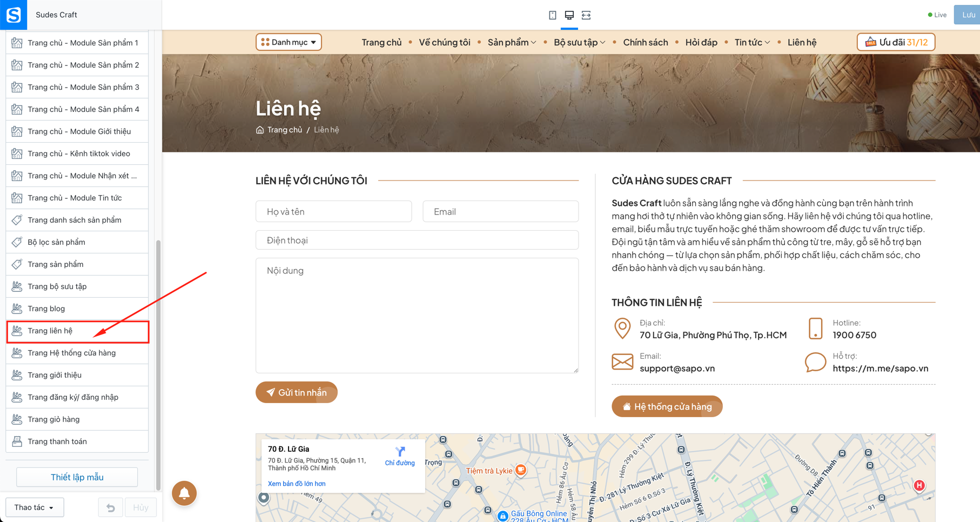
Task: Focus the Email input field
Action: pos(500,211)
